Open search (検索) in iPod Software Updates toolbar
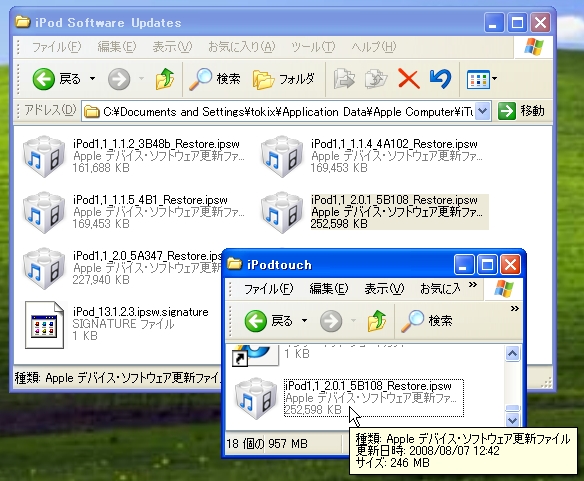Viewport: 584px width, 481px height. (215, 79)
